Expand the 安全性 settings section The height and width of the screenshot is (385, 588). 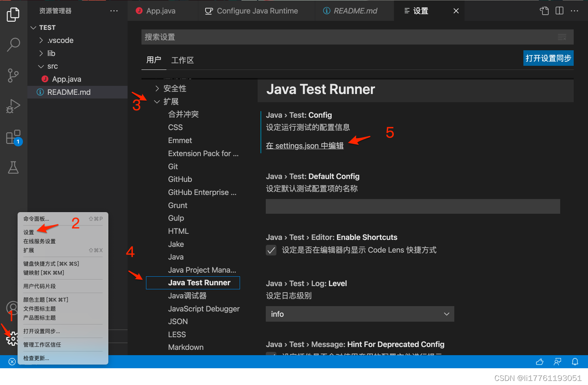(x=157, y=88)
